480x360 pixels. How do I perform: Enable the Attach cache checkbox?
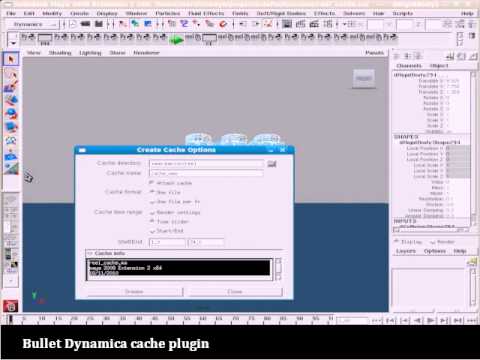152,183
